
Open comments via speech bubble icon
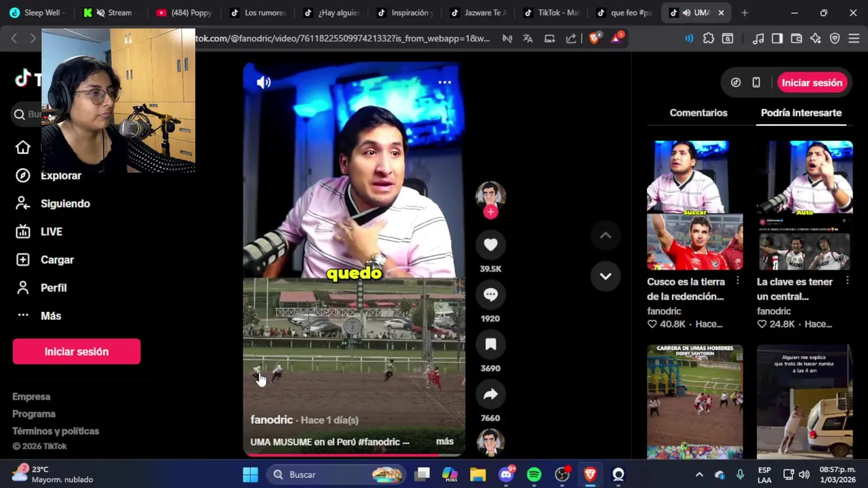(x=490, y=294)
